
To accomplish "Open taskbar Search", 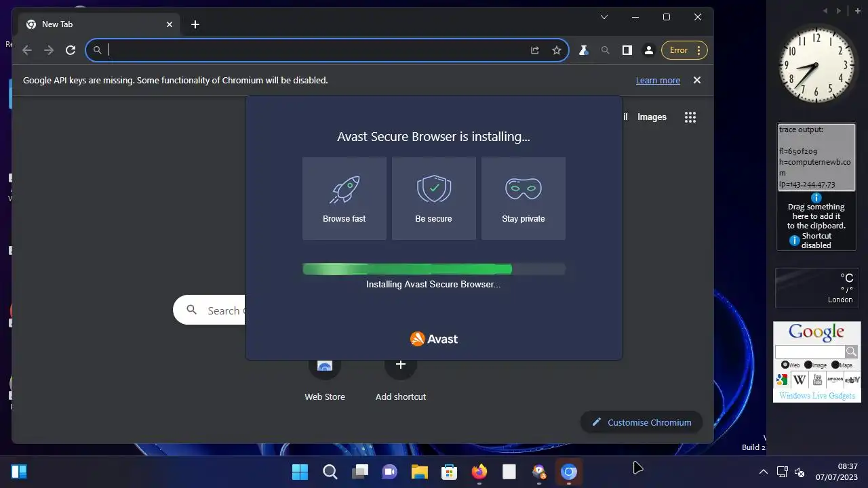I will pos(330,472).
